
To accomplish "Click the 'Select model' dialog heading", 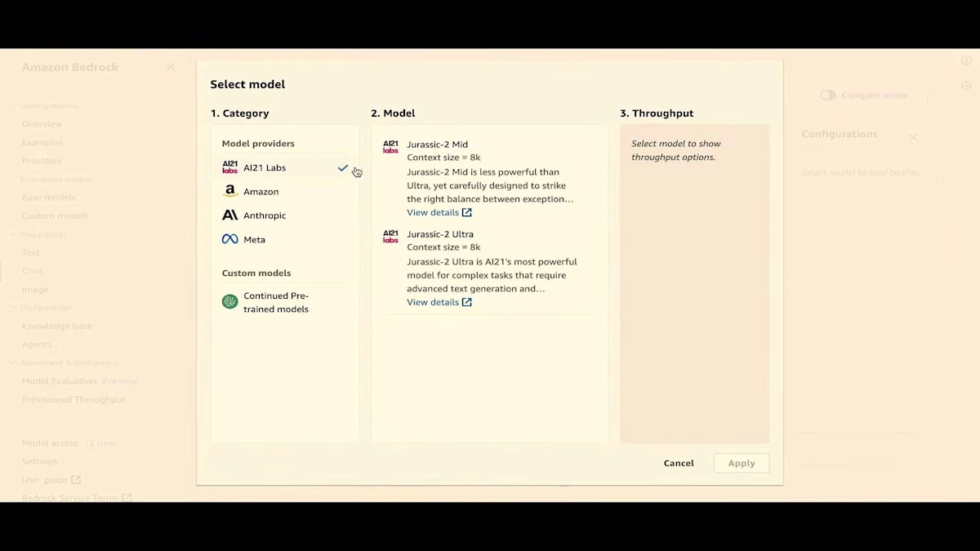I will tap(247, 84).
